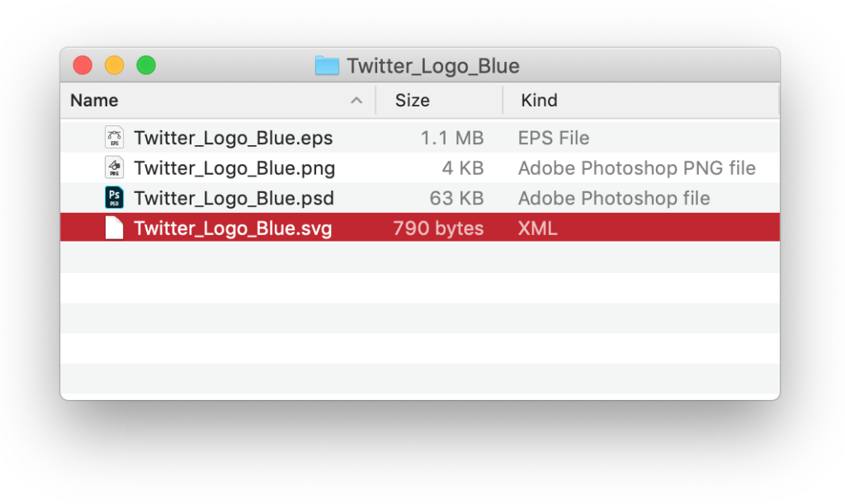This screenshot has width=845, height=504.
Task: Zoom the window with the green button
Action: 146,65
